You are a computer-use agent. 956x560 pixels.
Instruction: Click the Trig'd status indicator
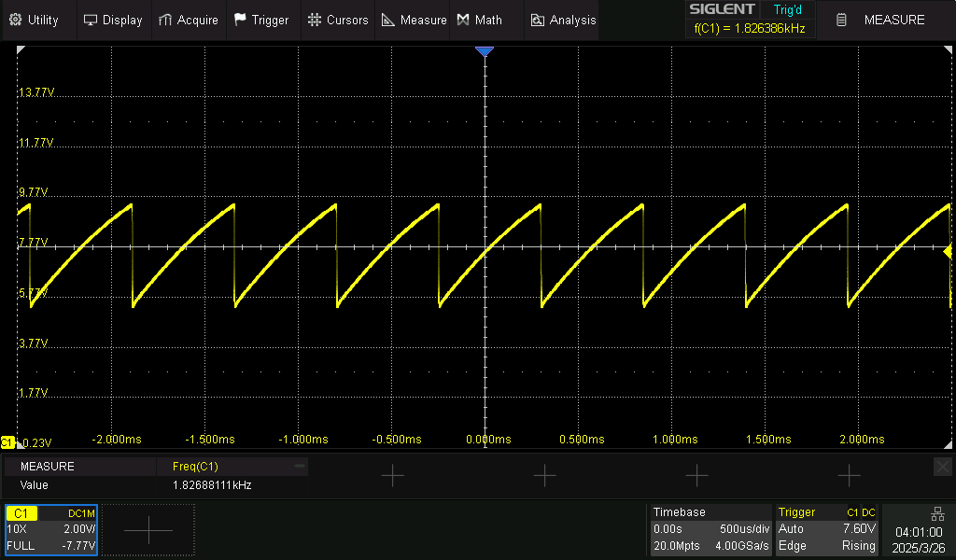[x=787, y=9]
